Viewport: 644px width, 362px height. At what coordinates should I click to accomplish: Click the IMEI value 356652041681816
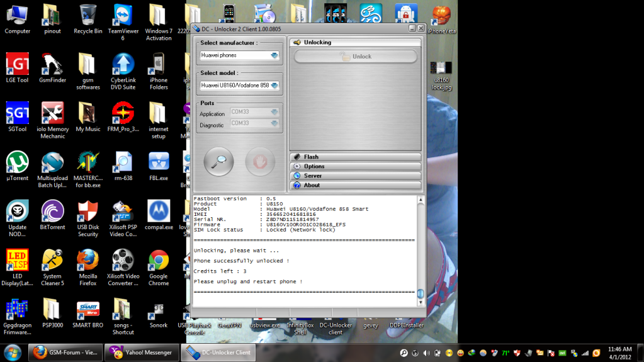click(x=291, y=215)
